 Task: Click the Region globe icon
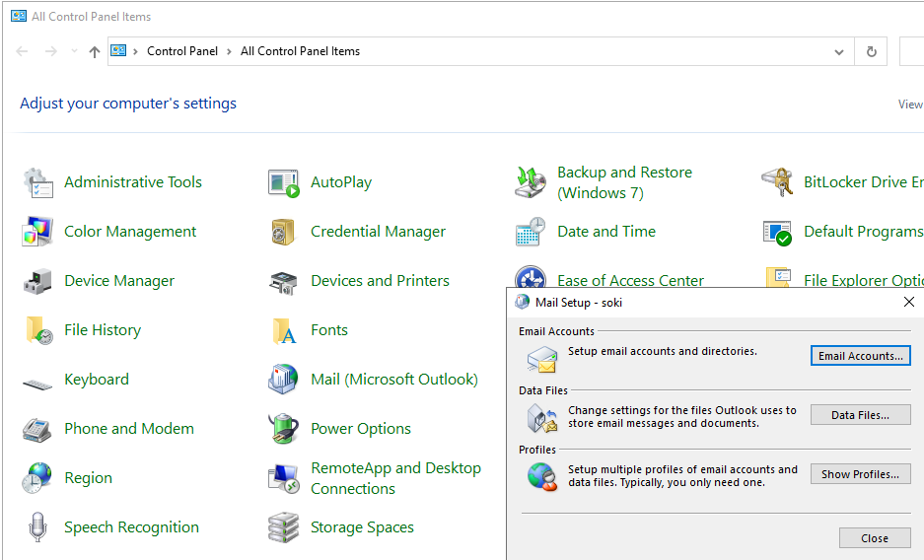pos(37,477)
